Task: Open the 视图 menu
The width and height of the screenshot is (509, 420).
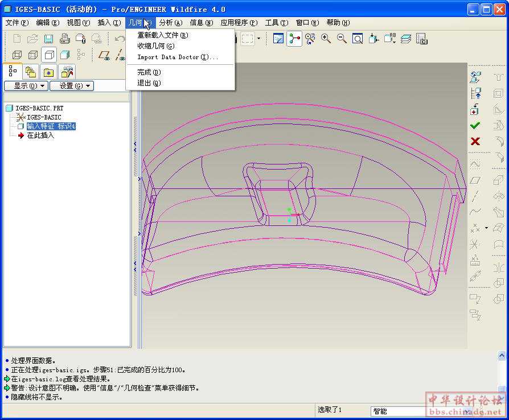Action: point(78,23)
